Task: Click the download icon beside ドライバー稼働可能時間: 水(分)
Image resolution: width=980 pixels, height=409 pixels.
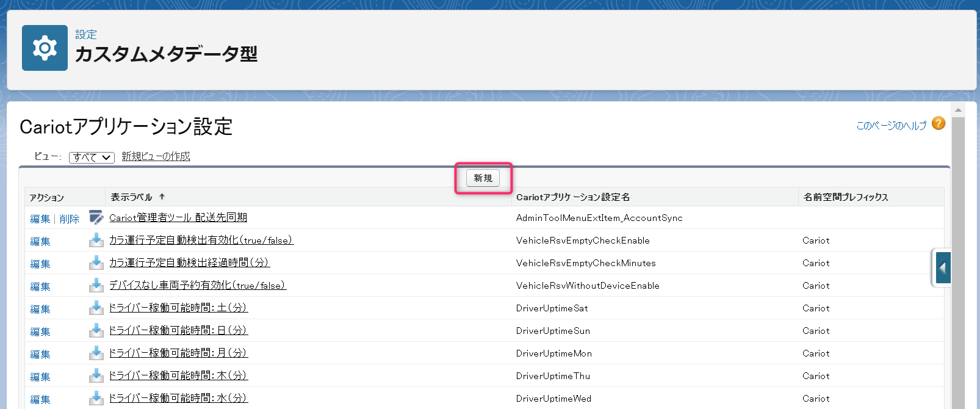Action: point(96,398)
